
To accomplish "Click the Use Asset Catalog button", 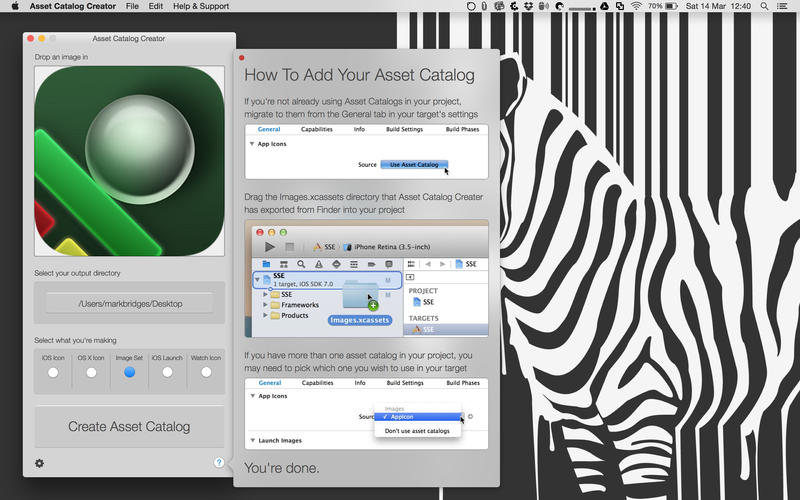I will click(x=414, y=164).
